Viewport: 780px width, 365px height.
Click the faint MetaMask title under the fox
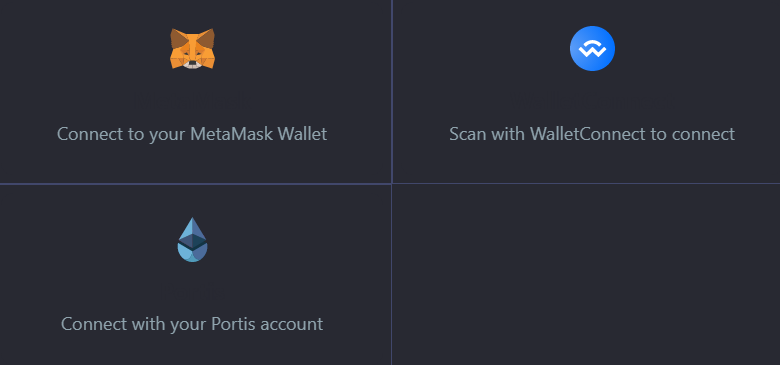tap(192, 102)
